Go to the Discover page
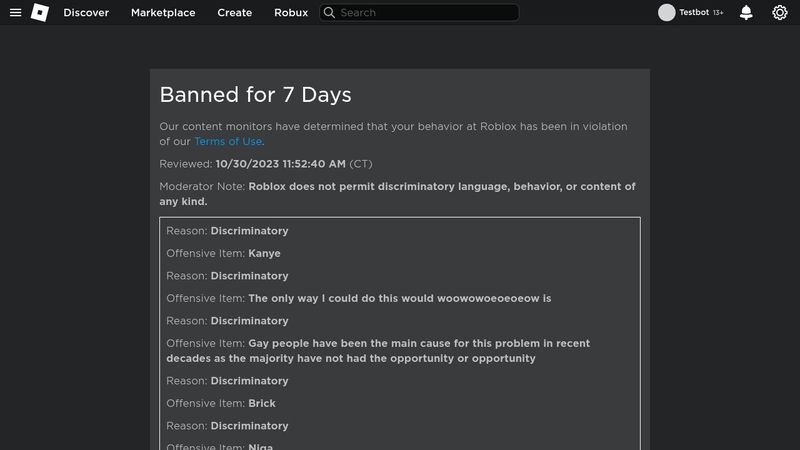Viewport: 800px width, 450px height. pos(86,12)
